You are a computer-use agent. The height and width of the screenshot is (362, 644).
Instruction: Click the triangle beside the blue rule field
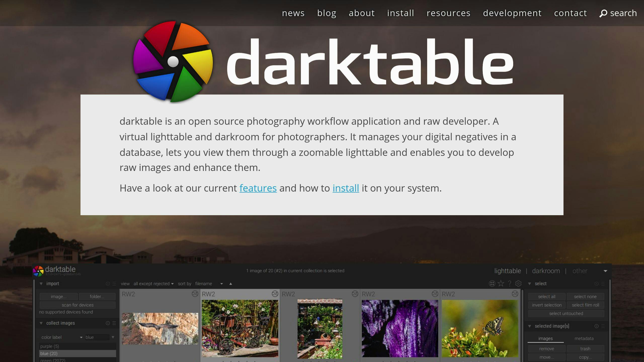(113, 337)
